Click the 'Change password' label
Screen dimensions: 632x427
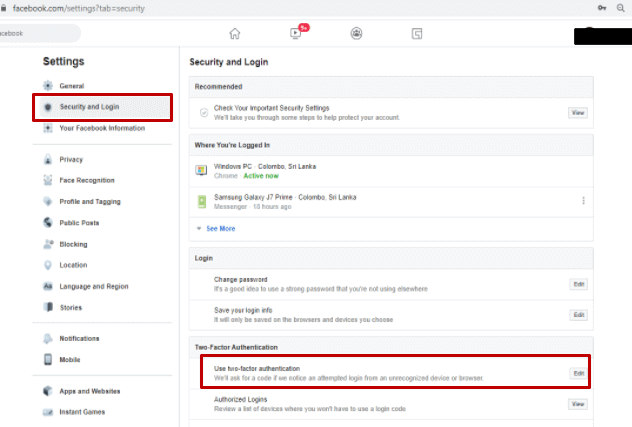(x=241, y=279)
